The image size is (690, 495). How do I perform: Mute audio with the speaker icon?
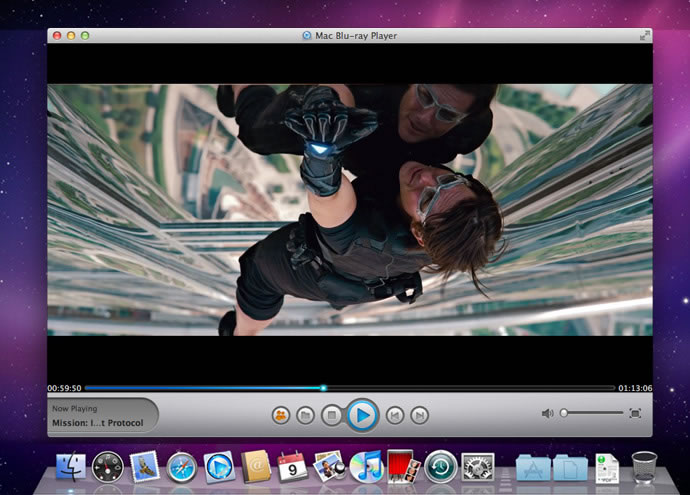coord(547,413)
